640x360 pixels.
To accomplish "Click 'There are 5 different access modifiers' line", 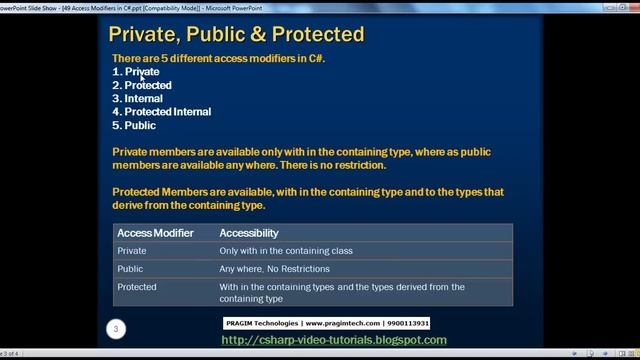I will [x=218, y=58].
